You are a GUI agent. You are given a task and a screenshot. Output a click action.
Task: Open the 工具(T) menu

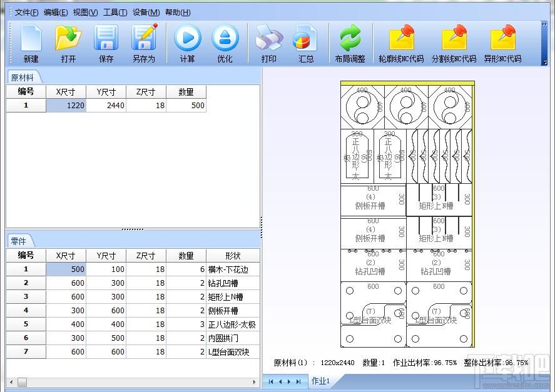tap(115, 13)
